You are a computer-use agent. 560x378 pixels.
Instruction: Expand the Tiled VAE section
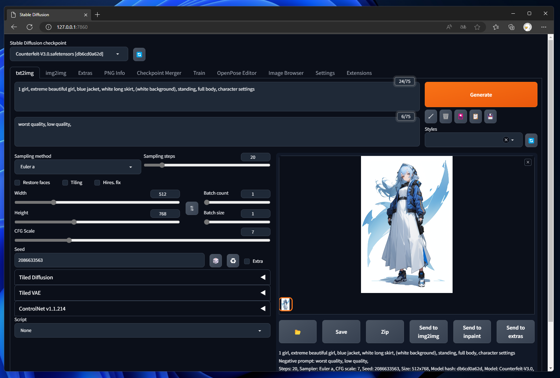coord(142,293)
